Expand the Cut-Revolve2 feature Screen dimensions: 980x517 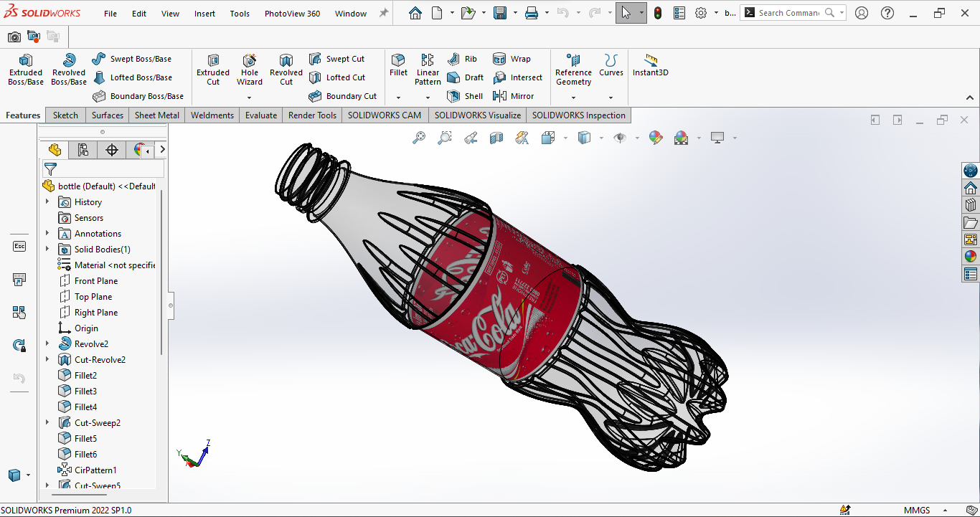48,360
